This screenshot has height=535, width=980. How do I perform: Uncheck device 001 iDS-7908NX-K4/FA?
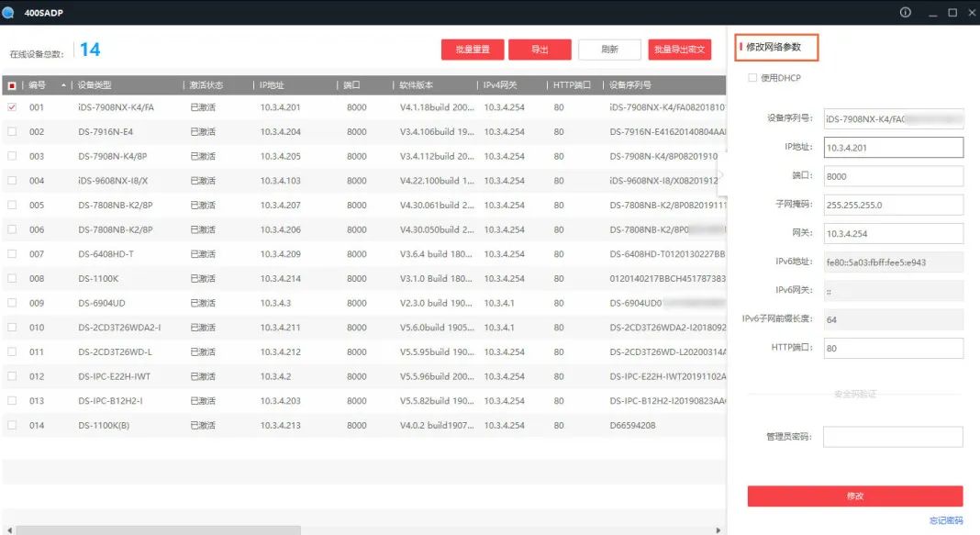coord(12,107)
